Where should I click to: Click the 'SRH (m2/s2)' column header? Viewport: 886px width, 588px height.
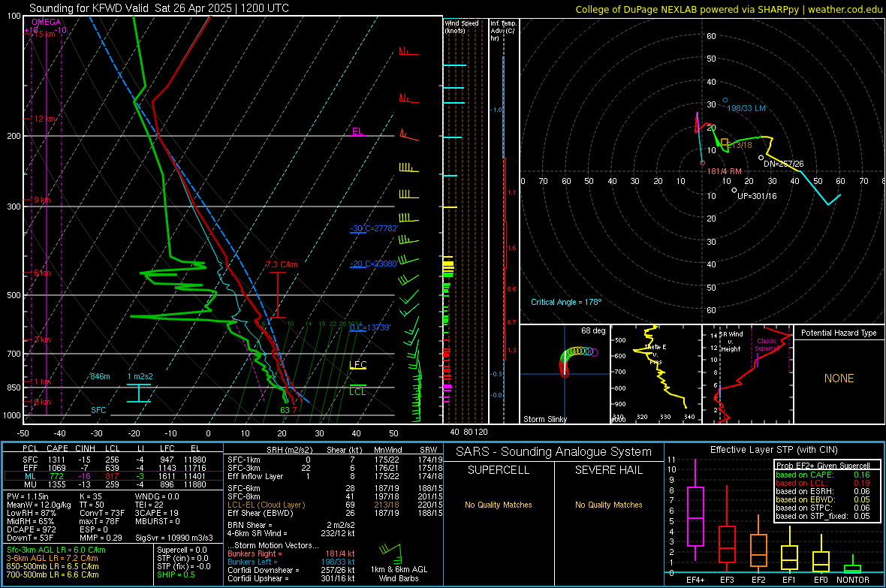[x=289, y=450]
